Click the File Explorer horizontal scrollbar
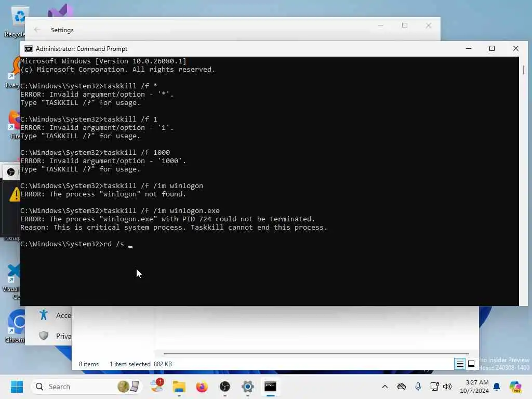This screenshot has height=399, width=532. (316, 353)
